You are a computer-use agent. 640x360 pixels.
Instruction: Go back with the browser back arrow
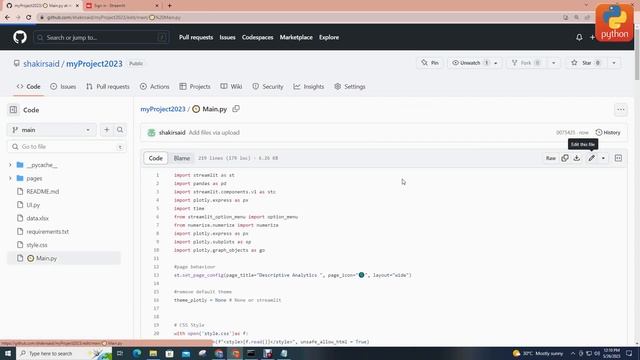7,17
